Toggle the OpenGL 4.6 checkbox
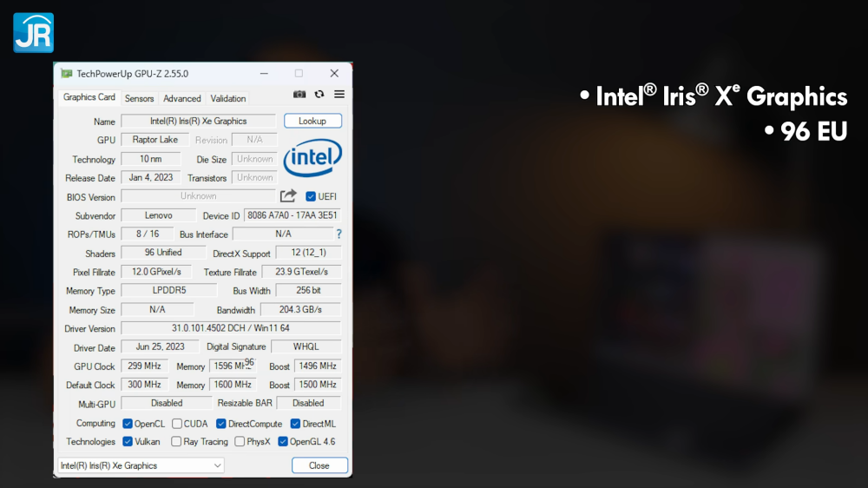 (x=283, y=441)
